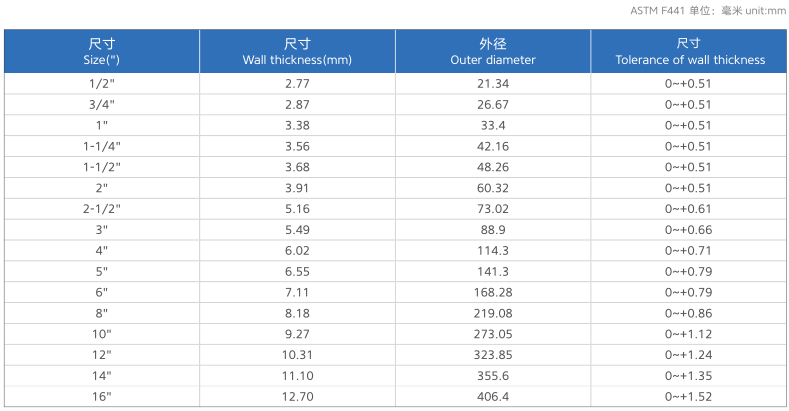The height and width of the screenshot is (411, 789).
Task: Select the Wall thickness(mm) header cell
Action: (x=297, y=51)
